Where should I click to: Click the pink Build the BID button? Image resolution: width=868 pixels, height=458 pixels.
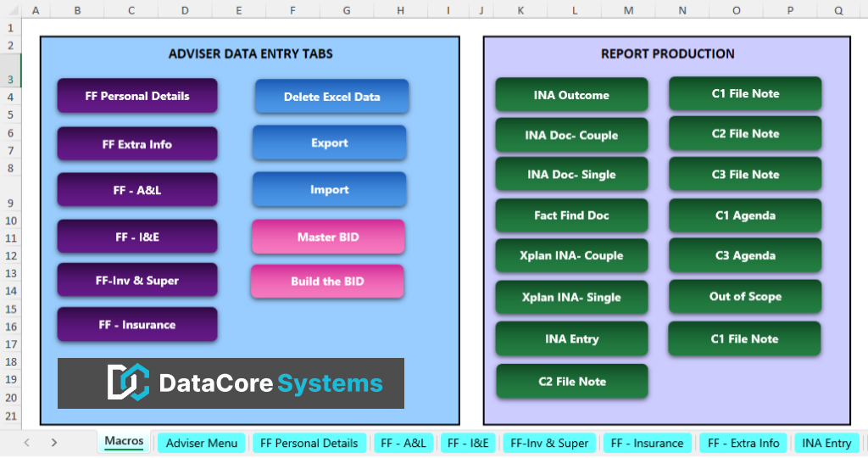click(x=327, y=282)
